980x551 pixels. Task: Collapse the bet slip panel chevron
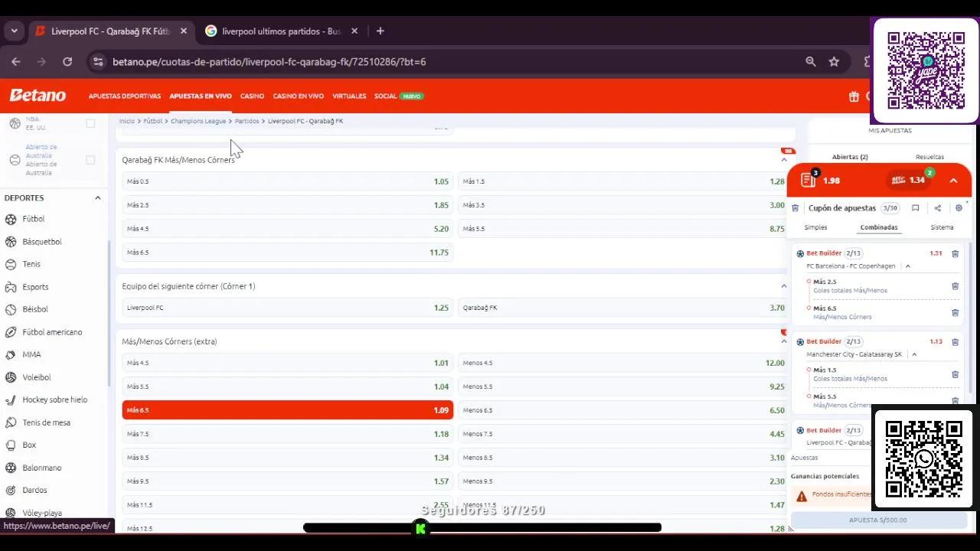click(953, 181)
